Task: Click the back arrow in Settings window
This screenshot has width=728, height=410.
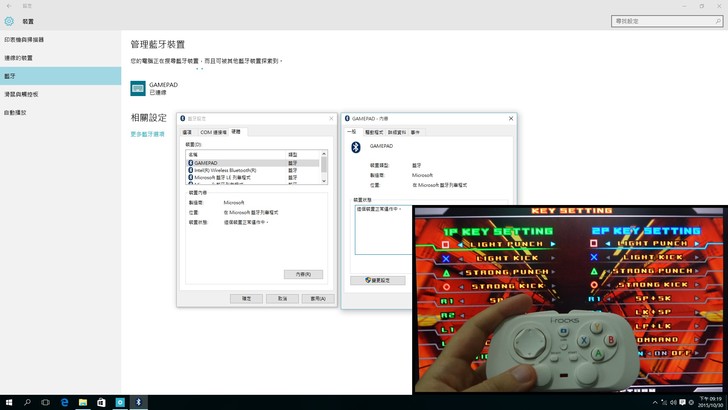Action: 8,4
